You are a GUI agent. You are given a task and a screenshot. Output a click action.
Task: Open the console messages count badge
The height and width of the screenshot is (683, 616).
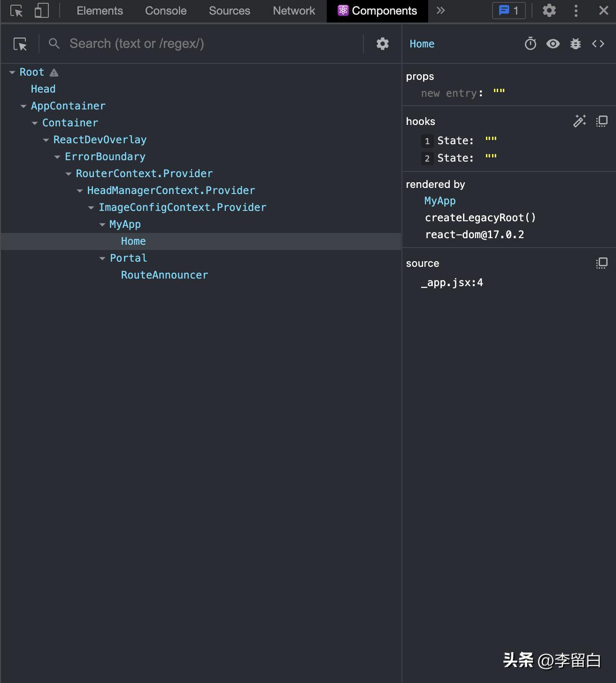coord(508,11)
